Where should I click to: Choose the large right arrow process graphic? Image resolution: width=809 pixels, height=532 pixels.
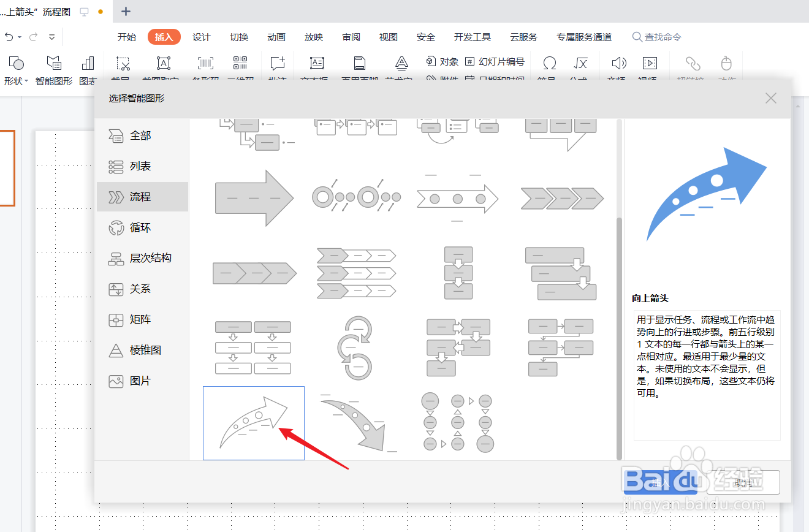254,199
